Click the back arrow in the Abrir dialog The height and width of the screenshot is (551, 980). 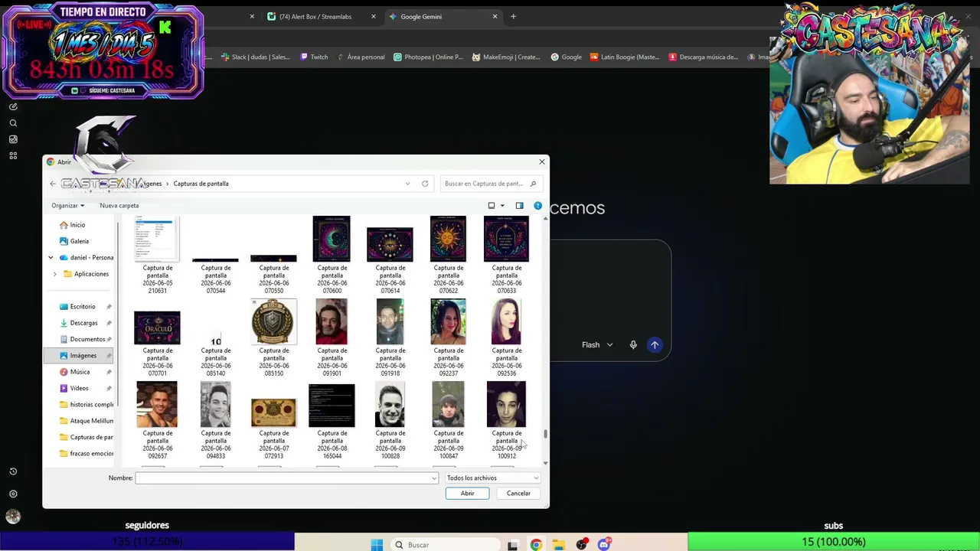(53, 184)
